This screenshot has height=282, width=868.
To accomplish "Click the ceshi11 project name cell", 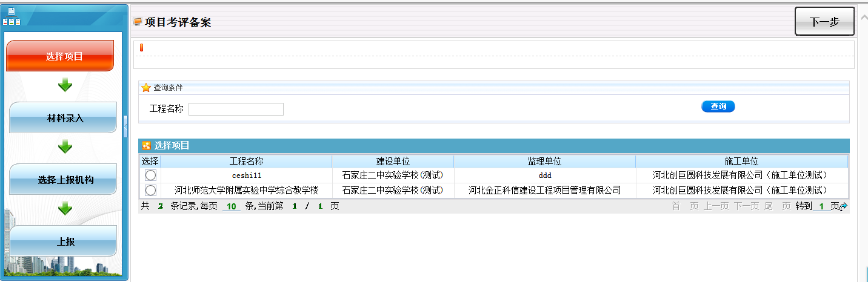I will [x=247, y=175].
